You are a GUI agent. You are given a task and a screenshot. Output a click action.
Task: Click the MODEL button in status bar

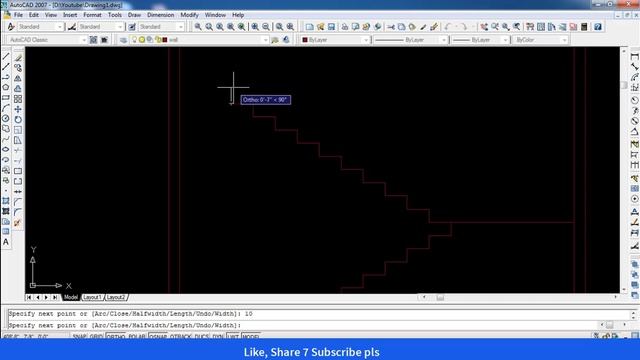251,337
